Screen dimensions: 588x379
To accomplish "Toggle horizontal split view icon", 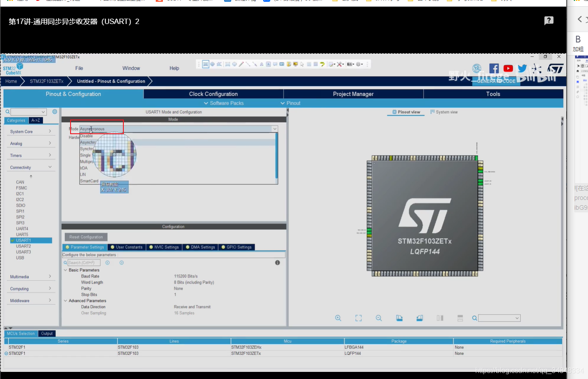I will coord(460,318).
